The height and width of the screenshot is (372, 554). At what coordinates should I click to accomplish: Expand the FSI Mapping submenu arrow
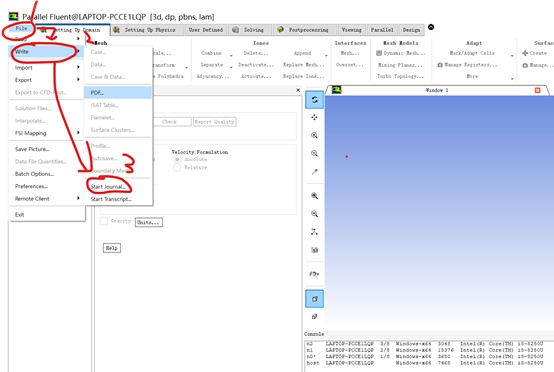[x=78, y=132]
